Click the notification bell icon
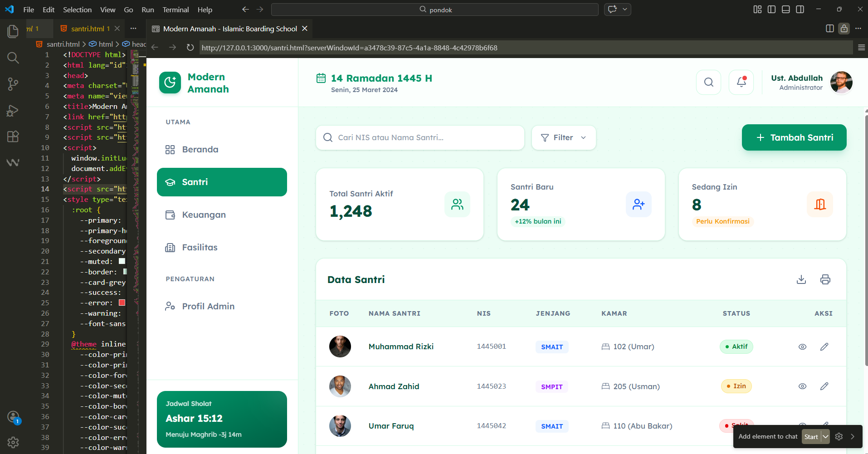The height and width of the screenshot is (454, 868). 741,82
